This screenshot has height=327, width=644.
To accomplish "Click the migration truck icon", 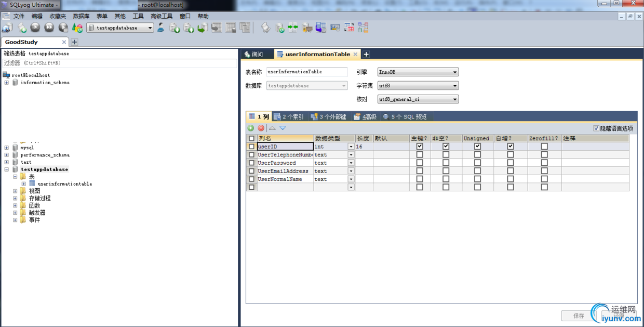I will [307, 28].
